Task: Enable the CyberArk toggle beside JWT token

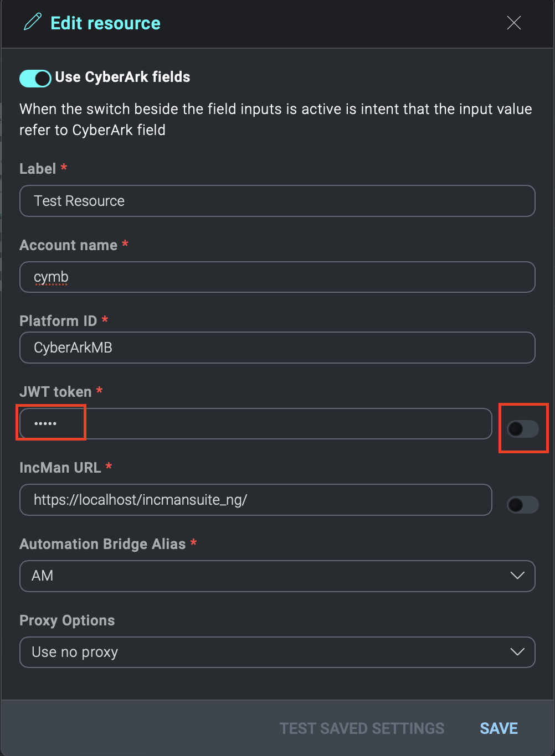Action: [x=523, y=428]
